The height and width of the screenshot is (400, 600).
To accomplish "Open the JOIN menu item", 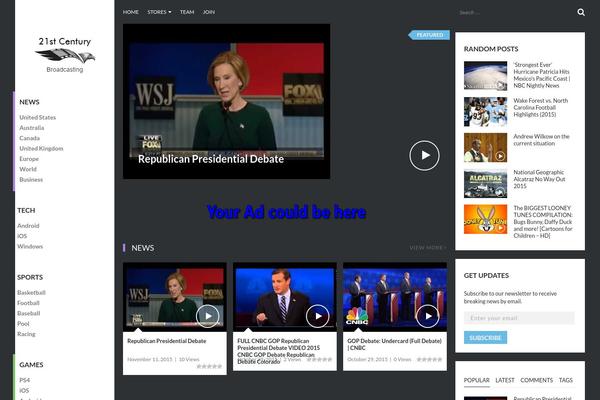I will coord(209,12).
